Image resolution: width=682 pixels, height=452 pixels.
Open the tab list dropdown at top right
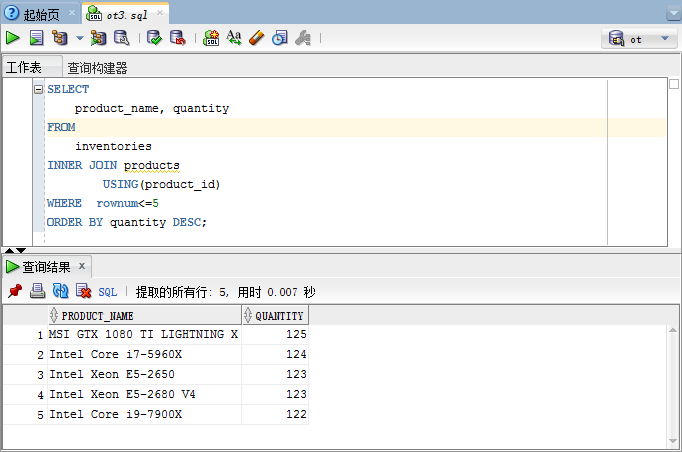click(x=673, y=14)
